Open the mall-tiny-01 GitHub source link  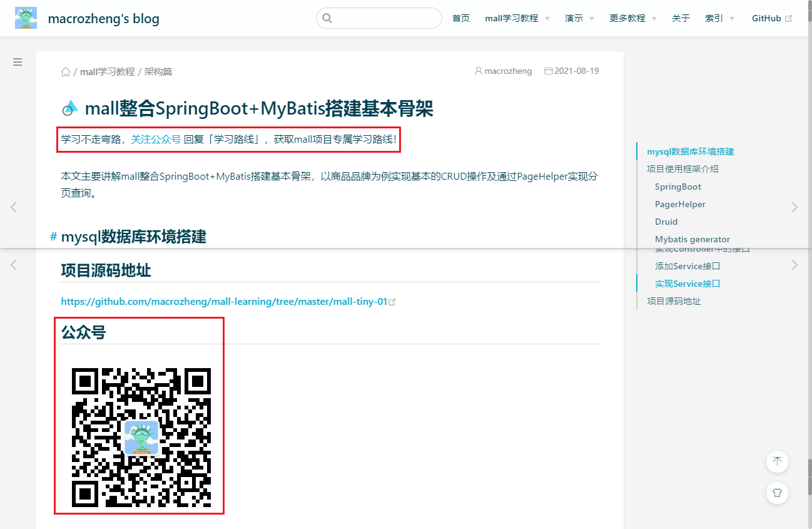[224, 302]
